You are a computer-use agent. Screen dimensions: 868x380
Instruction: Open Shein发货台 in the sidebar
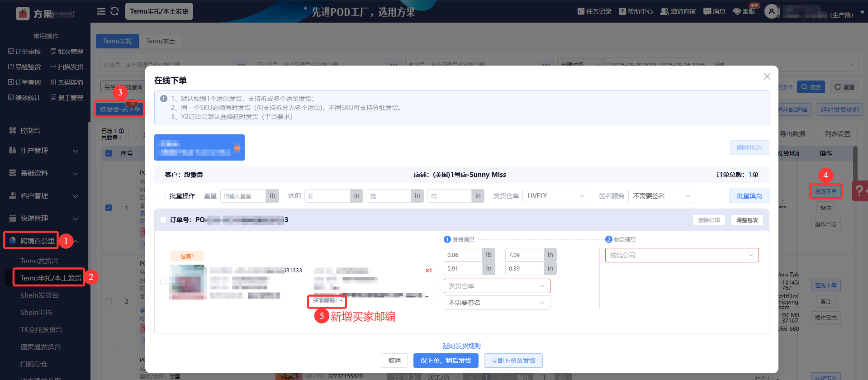(x=39, y=295)
